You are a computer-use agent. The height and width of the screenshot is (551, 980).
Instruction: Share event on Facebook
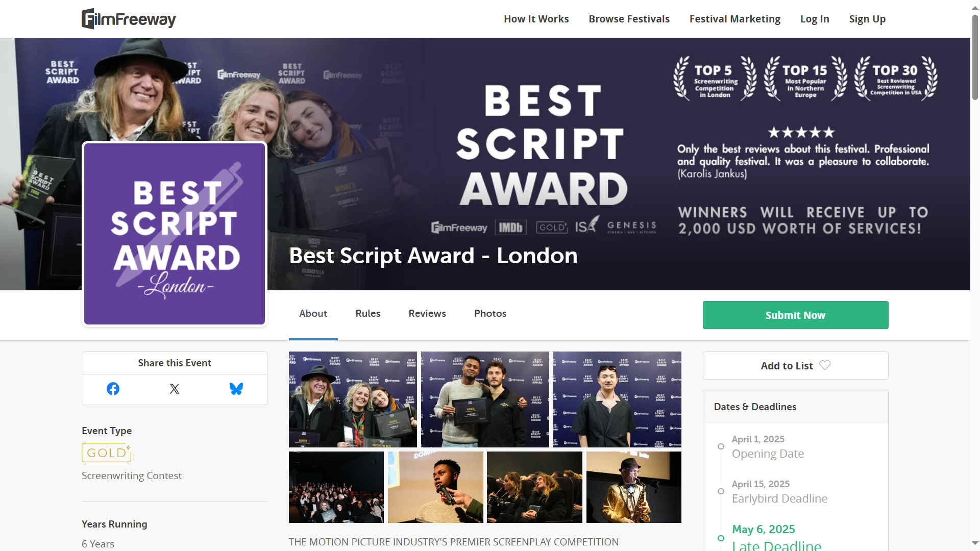click(113, 389)
